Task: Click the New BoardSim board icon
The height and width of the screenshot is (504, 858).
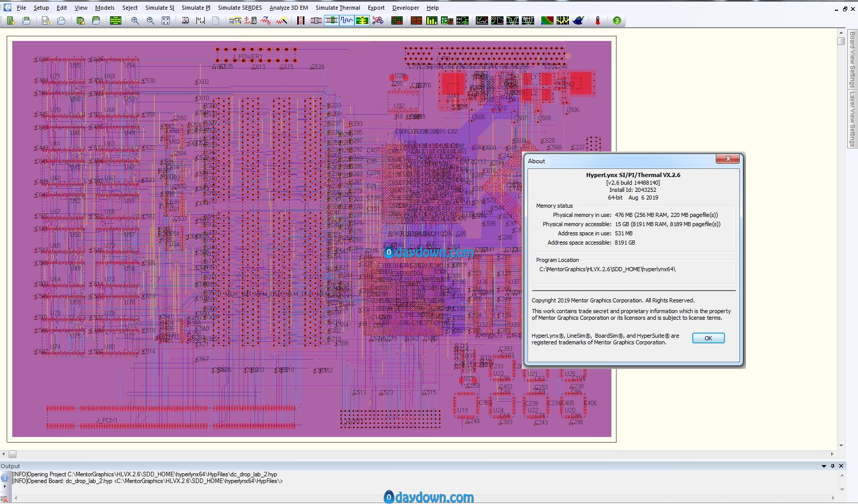Action: [11, 20]
